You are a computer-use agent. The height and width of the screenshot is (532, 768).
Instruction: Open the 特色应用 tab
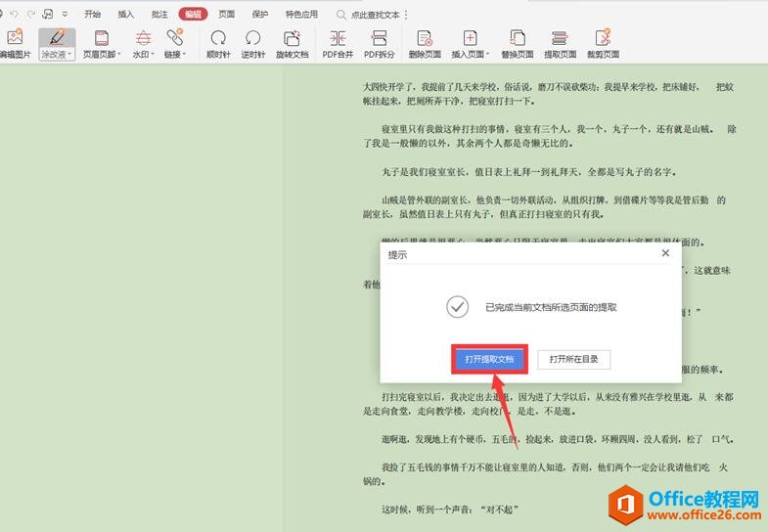(301, 15)
